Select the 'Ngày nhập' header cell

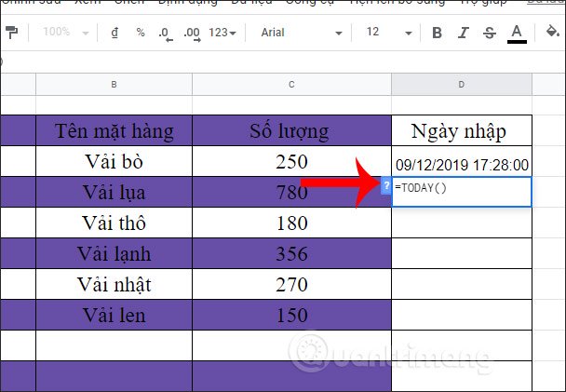click(462, 130)
